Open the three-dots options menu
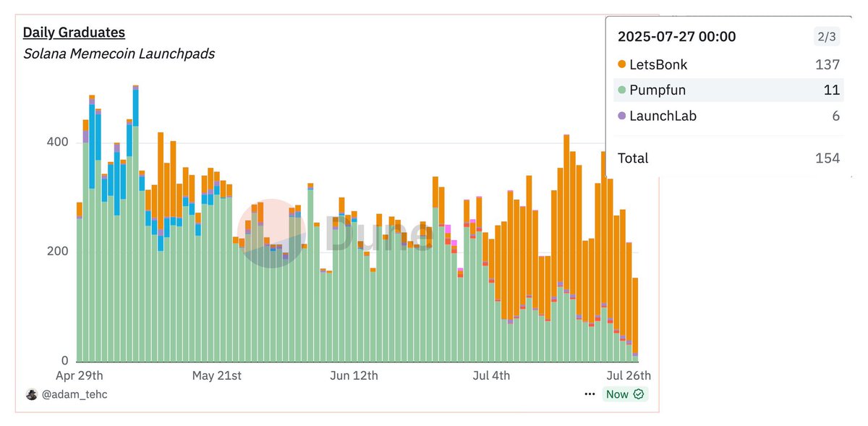 tap(590, 394)
